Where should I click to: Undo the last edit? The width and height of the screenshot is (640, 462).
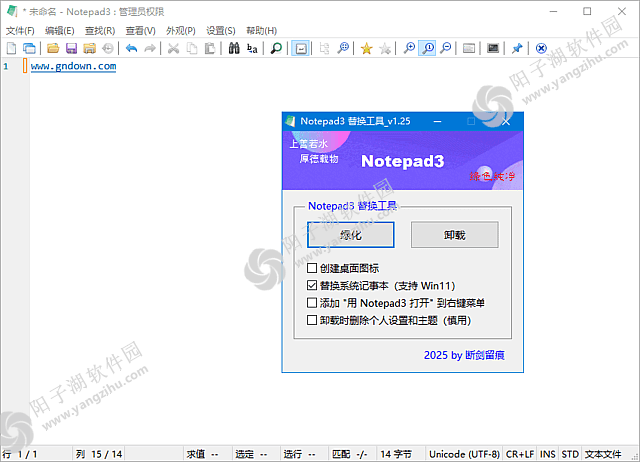point(131,49)
